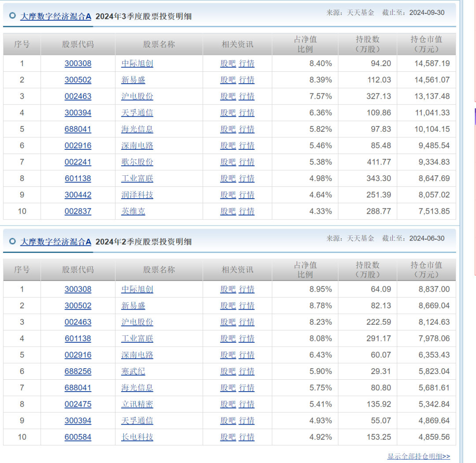
Task: Open 行情 for 润泽科技 row
Action: (246, 194)
